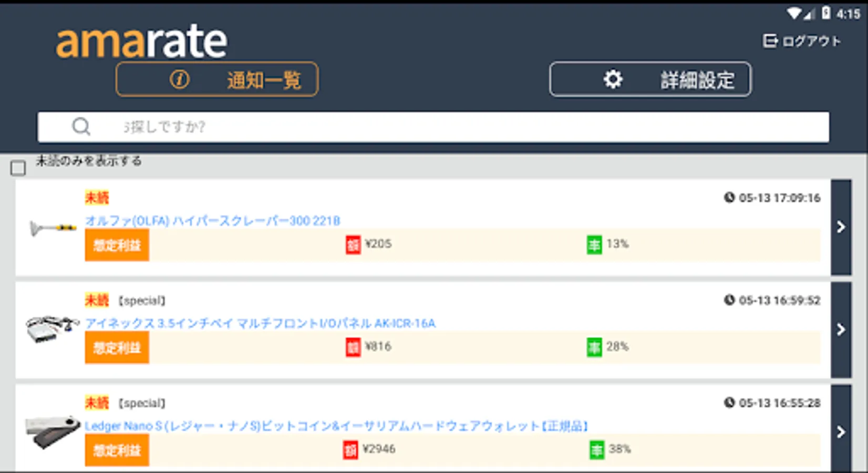Open the Ledger Nano S product link
This screenshot has width=868, height=473.
(336, 426)
